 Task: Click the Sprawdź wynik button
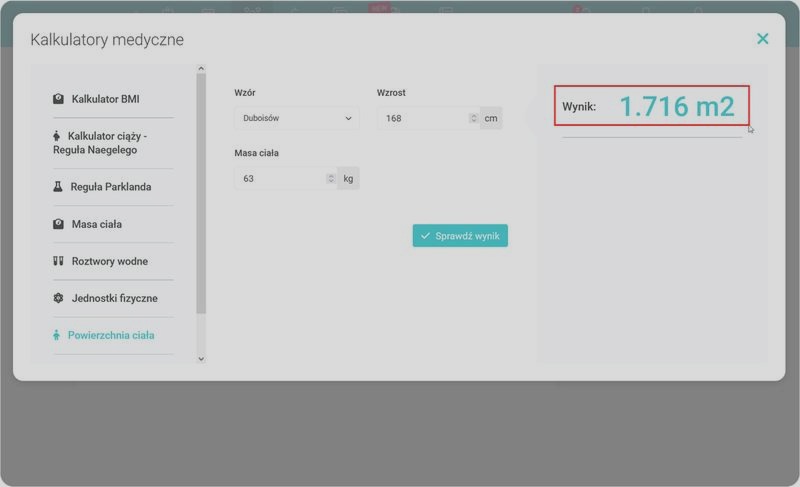click(x=460, y=236)
